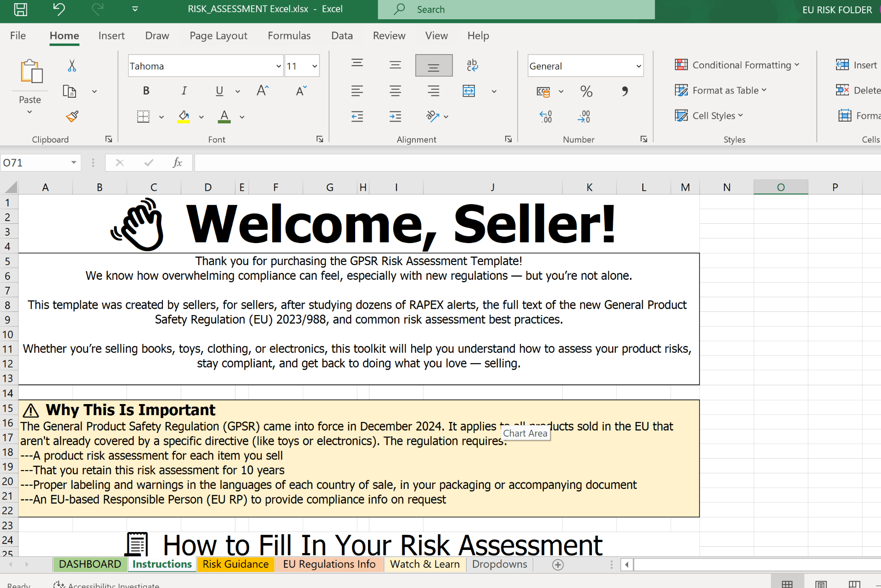Viewport: 881px width, 588px height.
Task: Open Conditional Formatting
Action: [x=736, y=65]
